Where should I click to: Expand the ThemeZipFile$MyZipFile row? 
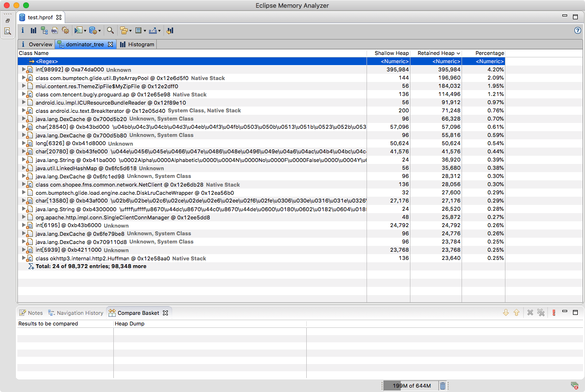pyautogui.click(x=23, y=86)
